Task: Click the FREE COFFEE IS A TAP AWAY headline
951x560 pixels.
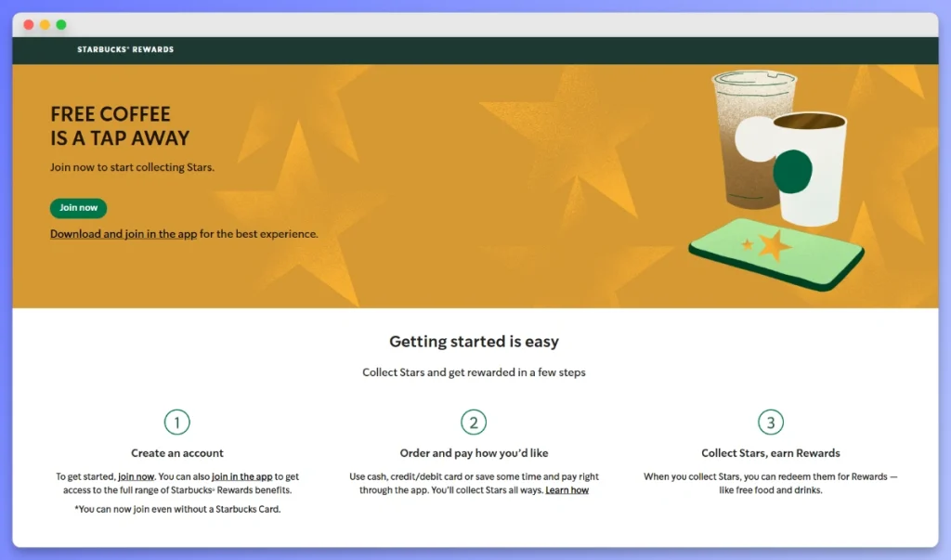Action: click(118, 125)
